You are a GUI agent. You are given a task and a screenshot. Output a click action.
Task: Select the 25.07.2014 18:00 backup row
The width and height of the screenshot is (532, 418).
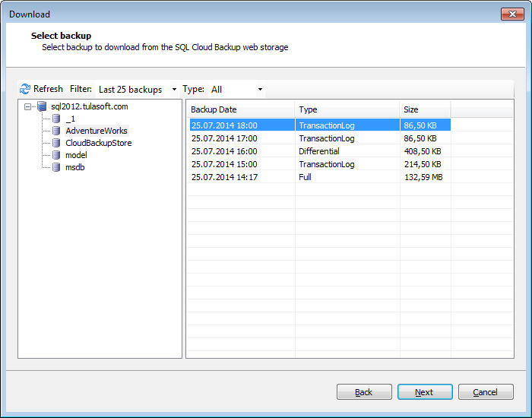tap(320, 125)
